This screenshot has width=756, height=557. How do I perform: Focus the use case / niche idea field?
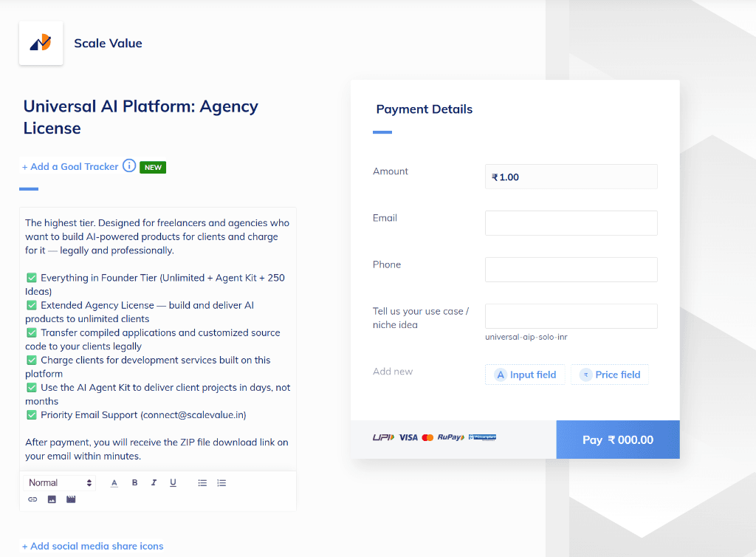571,316
